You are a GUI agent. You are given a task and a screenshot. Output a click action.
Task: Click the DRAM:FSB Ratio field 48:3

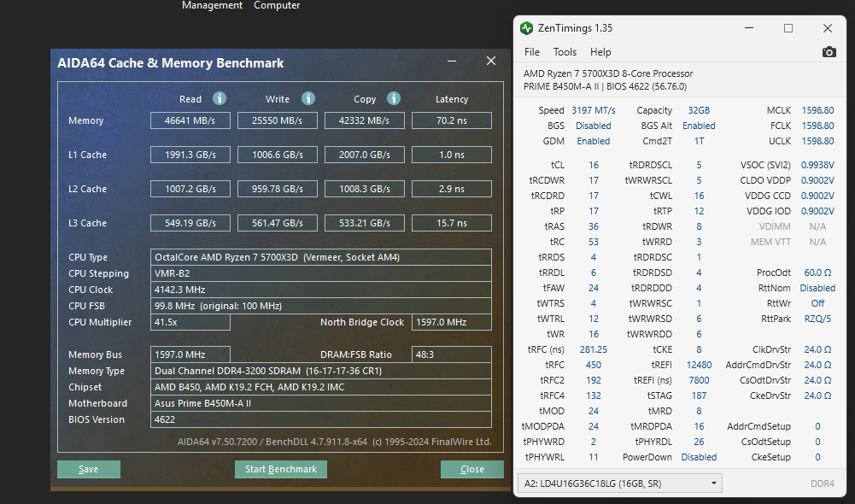click(x=452, y=355)
